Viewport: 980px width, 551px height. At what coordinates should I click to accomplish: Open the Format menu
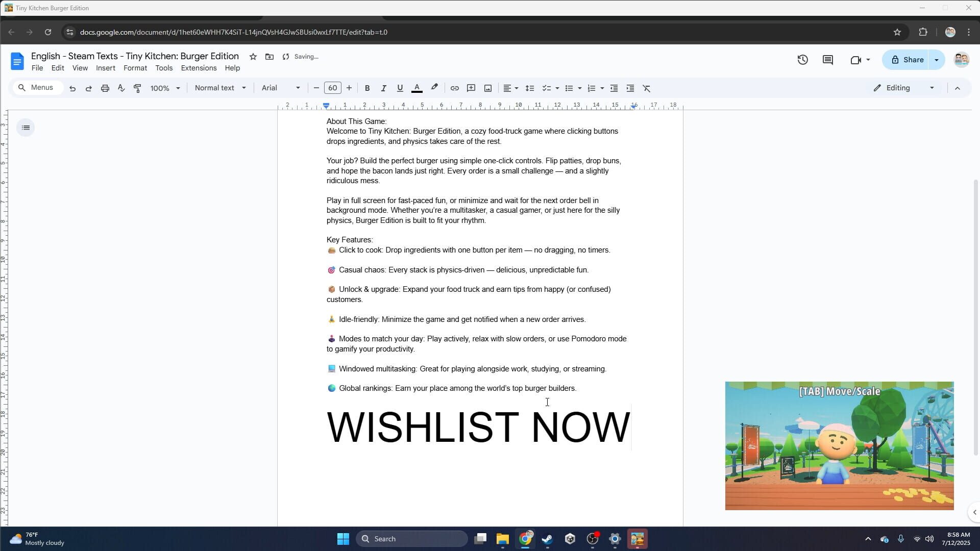tap(135, 68)
